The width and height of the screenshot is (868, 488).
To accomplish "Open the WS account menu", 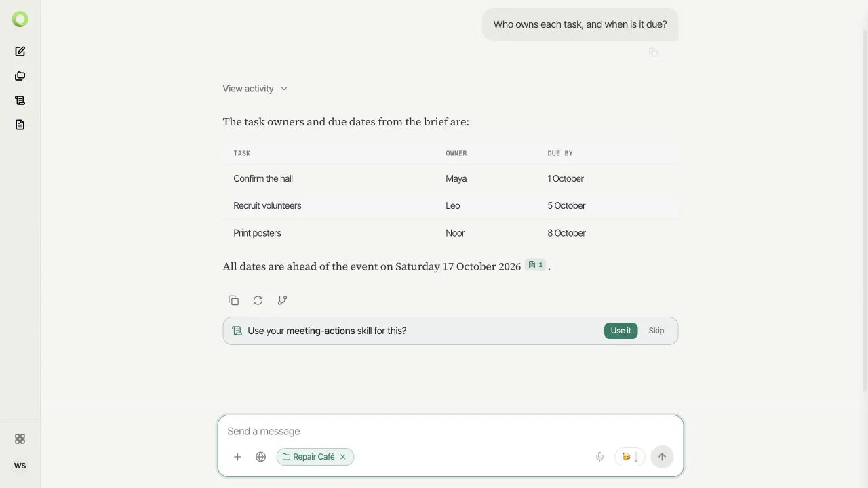I will point(20,466).
